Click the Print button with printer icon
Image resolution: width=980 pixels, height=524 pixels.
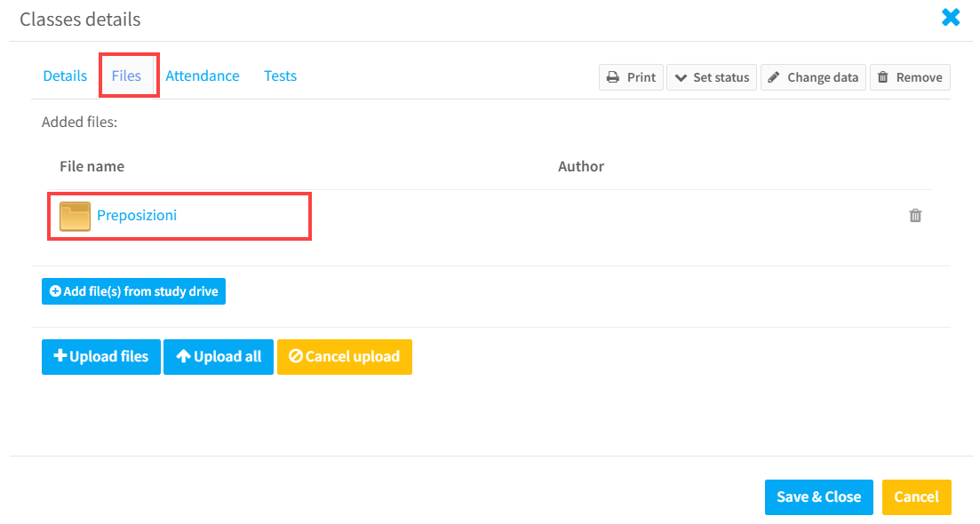point(631,77)
